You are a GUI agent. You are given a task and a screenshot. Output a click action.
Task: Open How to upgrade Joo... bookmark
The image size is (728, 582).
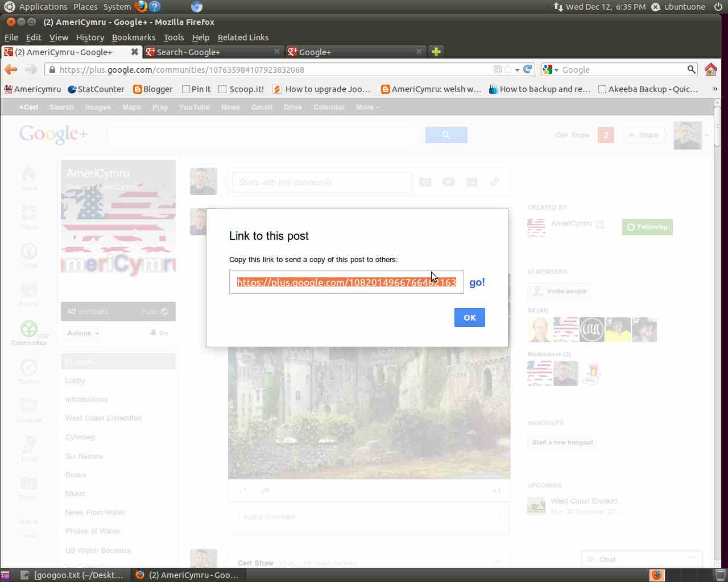(321, 89)
